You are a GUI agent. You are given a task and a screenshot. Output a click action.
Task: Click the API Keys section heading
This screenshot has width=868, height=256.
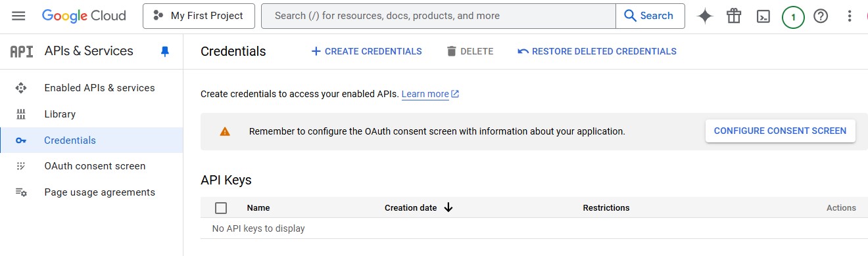226,180
